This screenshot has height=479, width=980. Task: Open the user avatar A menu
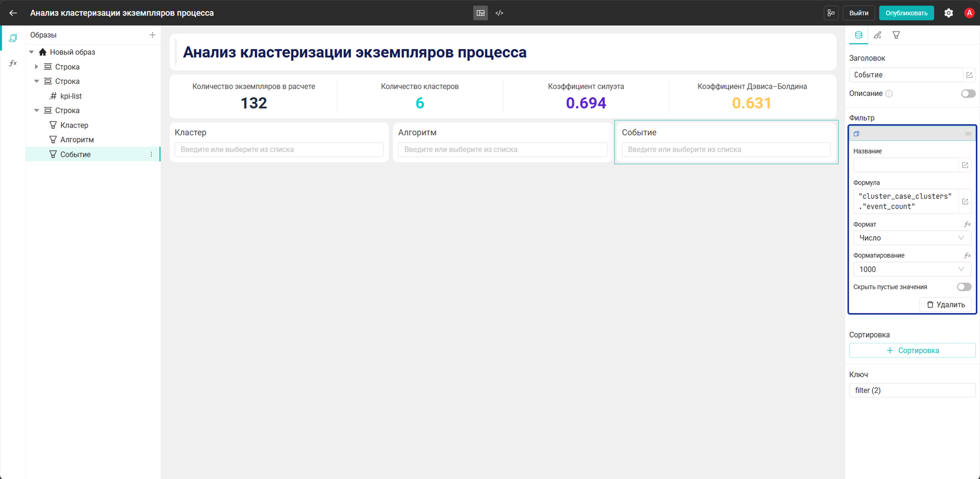click(x=969, y=13)
